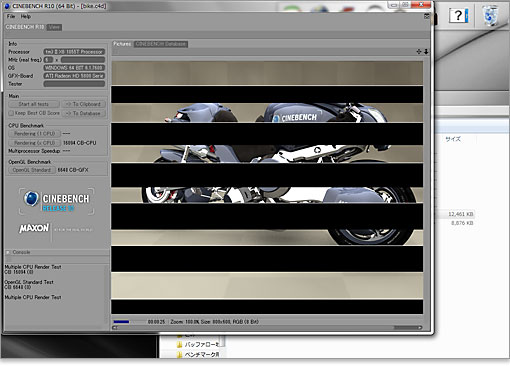The width and height of the screenshot is (510, 366).
Task: Select the ベンチマーク folder in Explorer
Action: tap(198, 355)
